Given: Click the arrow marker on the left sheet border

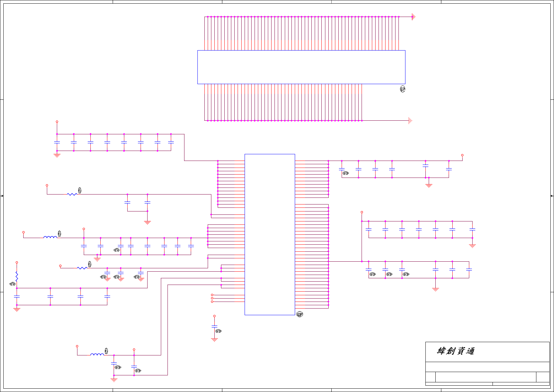Looking at the screenshot, I should pyautogui.click(x=2, y=196).
